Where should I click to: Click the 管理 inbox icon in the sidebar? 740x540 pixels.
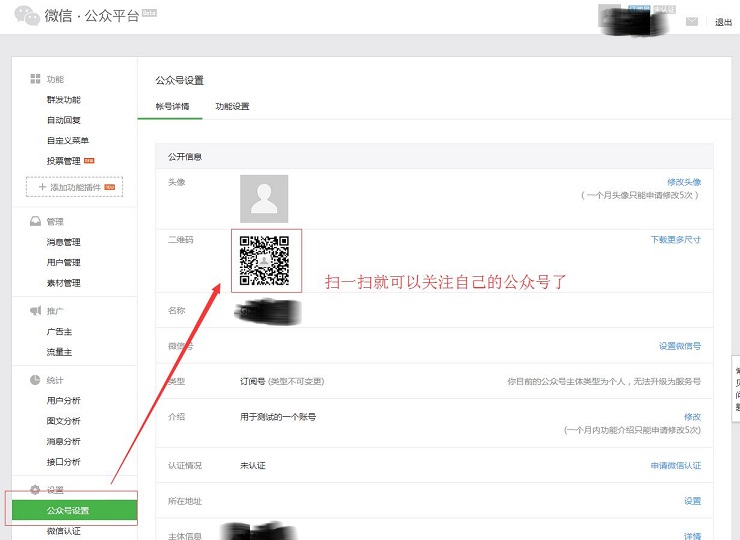[35, 221]
